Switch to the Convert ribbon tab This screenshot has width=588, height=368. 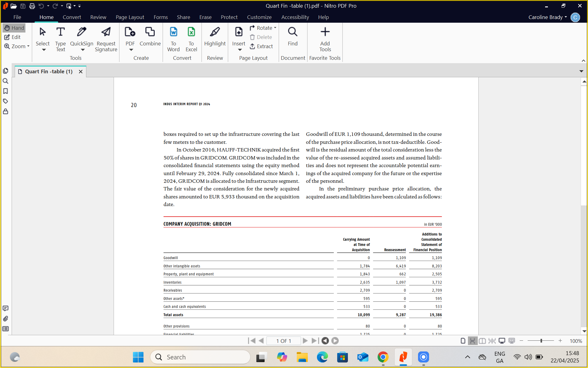[72, 17]
